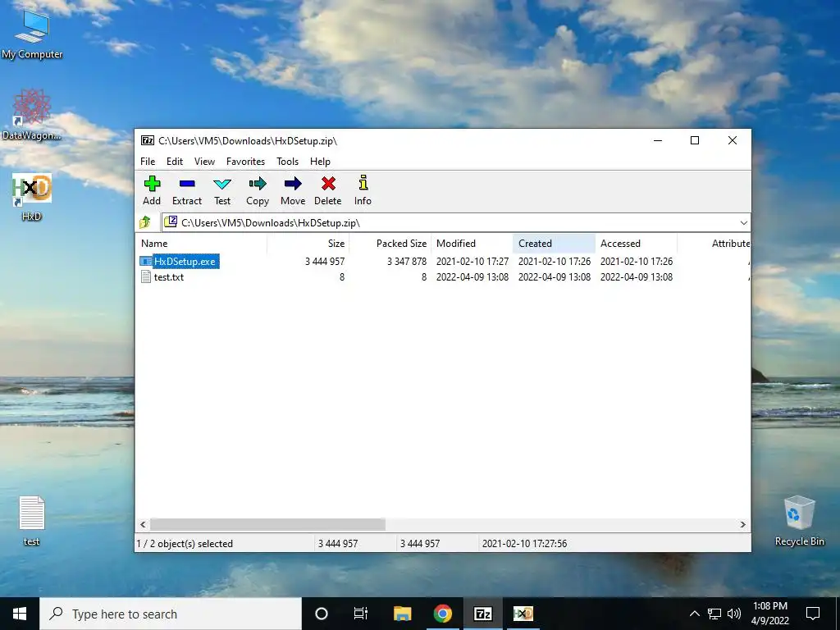The height and width of the screenshot is (630, 840).
Task: Launch Chrome from the taskbar
Action: [x=442, y=614]
